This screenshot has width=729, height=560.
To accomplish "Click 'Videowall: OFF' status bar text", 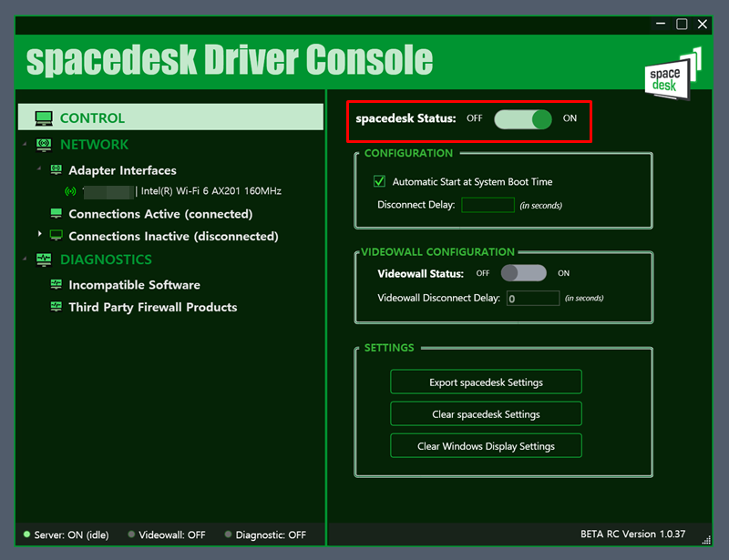I will [172, 535].
